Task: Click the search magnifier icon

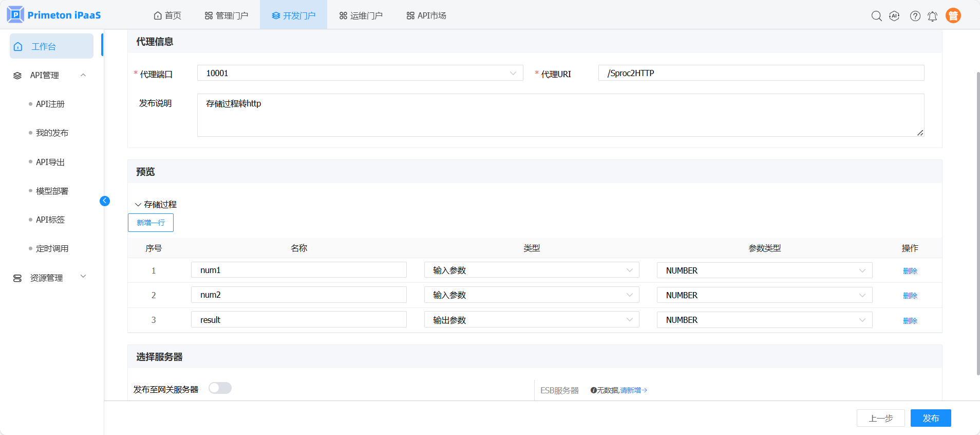Action: click(x=876, y=16)
